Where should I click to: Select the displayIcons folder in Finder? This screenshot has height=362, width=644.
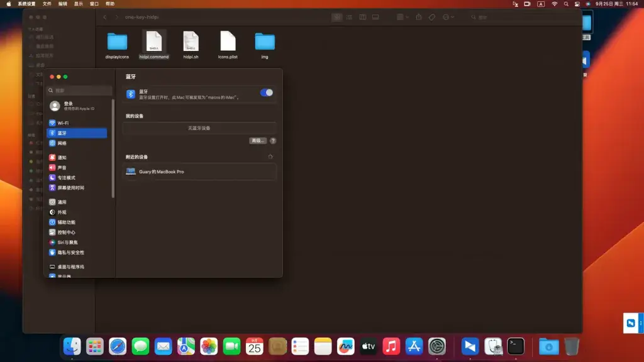click(117, 45)
